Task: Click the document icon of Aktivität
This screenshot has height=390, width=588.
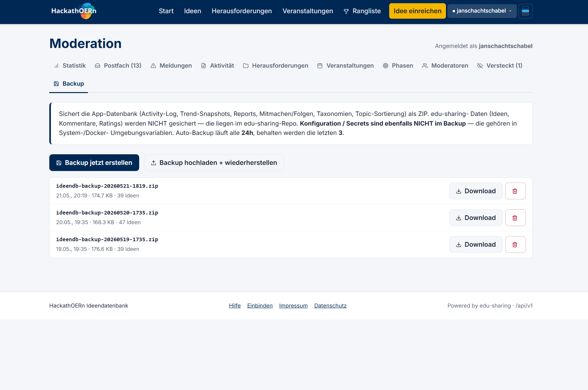Action: pyautogui.click(x=204, y=66)
